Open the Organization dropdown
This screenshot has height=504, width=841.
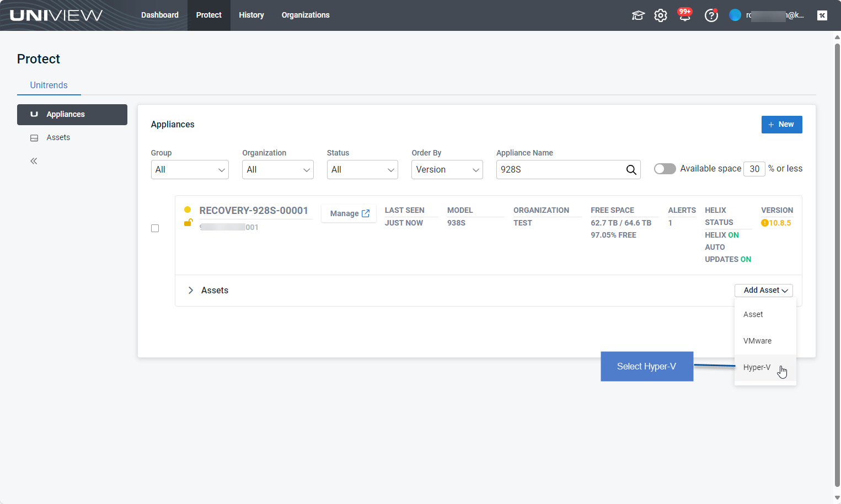[x=278, y=170]
